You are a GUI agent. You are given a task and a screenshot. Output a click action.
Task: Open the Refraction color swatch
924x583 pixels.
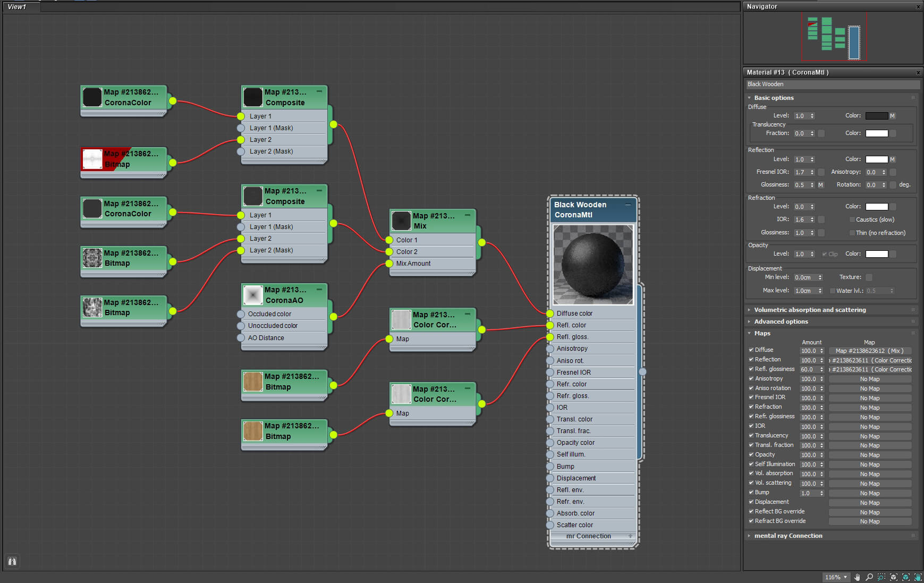877,207
